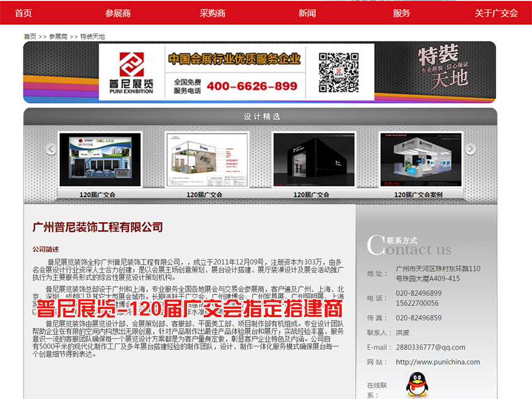This screenshot has height=399, width=532.
Task: Open the Suntek Solark booth thumbnail
Action: pyautogui.click(x=100, y=160)
